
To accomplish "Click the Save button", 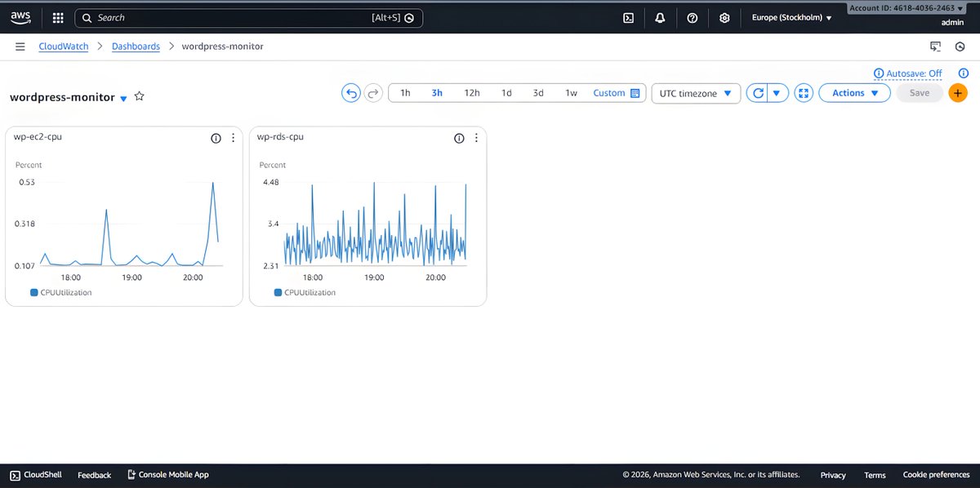I will 920,93.
